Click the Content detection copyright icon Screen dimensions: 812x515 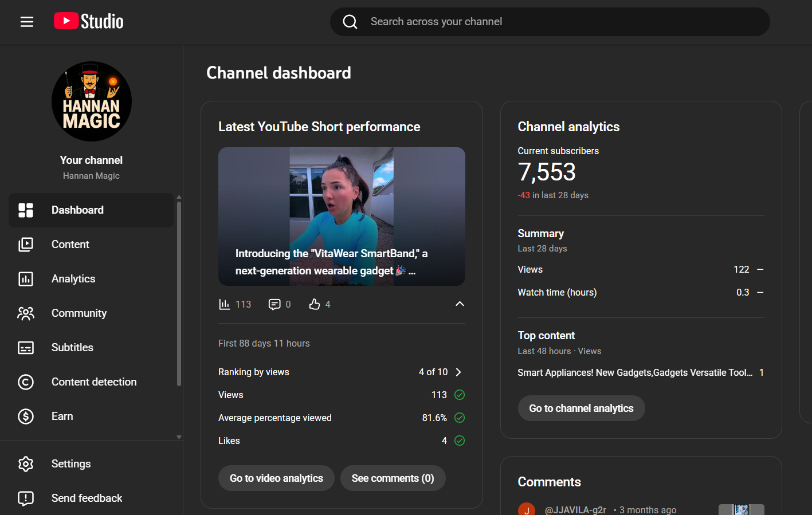click(x=26, y=382)
